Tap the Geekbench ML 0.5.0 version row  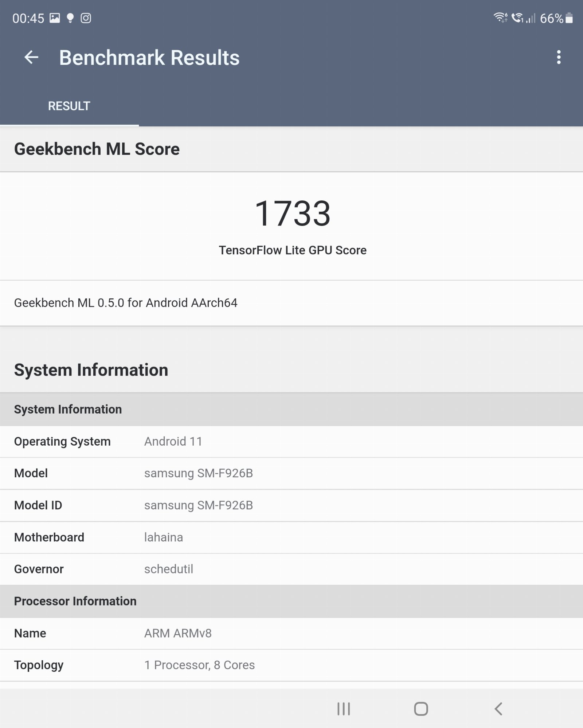click(126, 303)
